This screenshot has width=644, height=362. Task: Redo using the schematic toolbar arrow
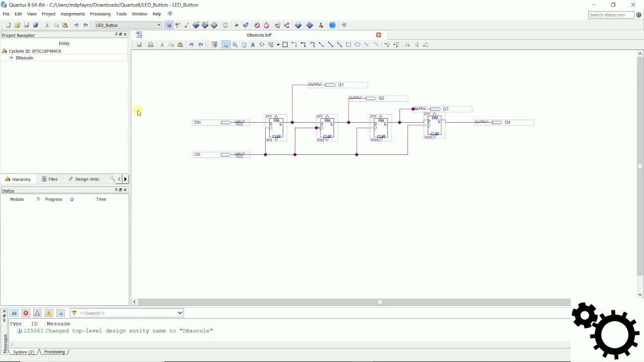point(200,45)
